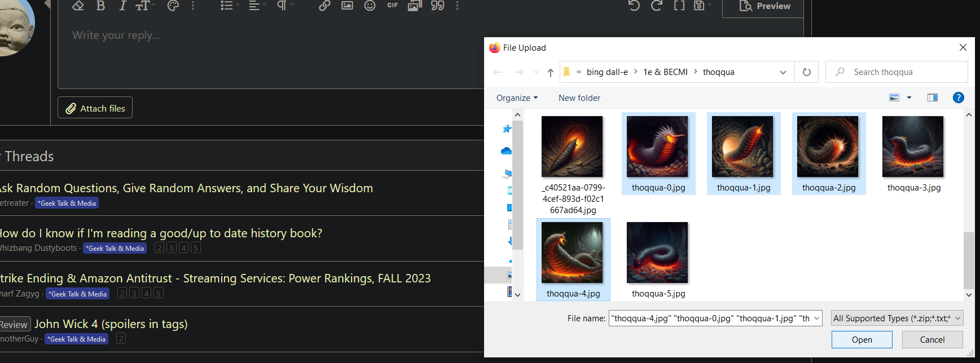Toggle the preview pane in File Upload

pos(932,98)
